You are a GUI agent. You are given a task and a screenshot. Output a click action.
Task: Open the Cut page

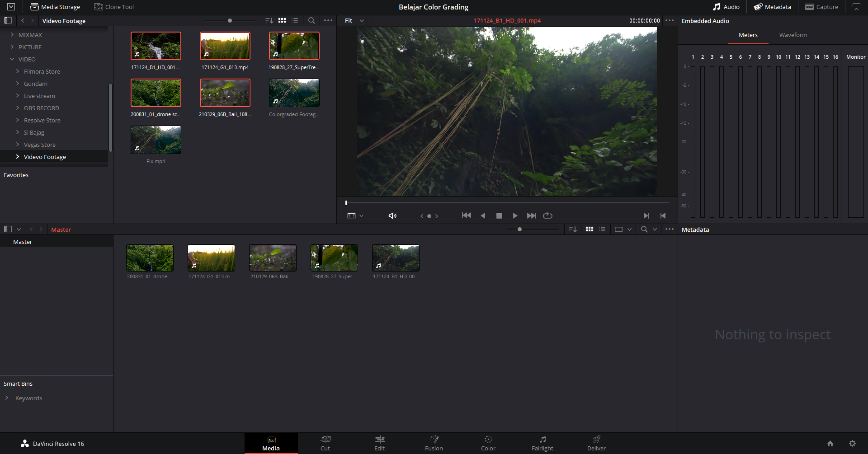pyautogui.click(x=325, y=443)
